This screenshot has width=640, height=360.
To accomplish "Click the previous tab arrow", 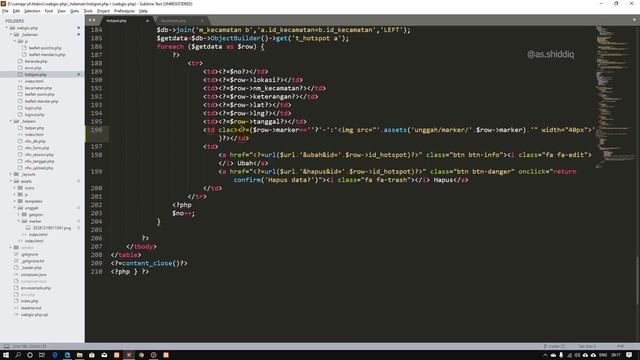I will (90, 20).
